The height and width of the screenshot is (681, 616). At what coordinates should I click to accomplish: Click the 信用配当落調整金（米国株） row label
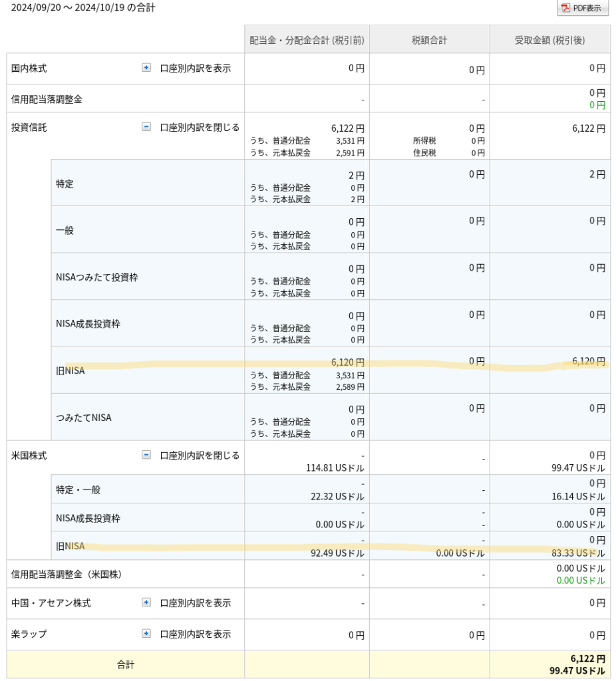pos(67,574)
